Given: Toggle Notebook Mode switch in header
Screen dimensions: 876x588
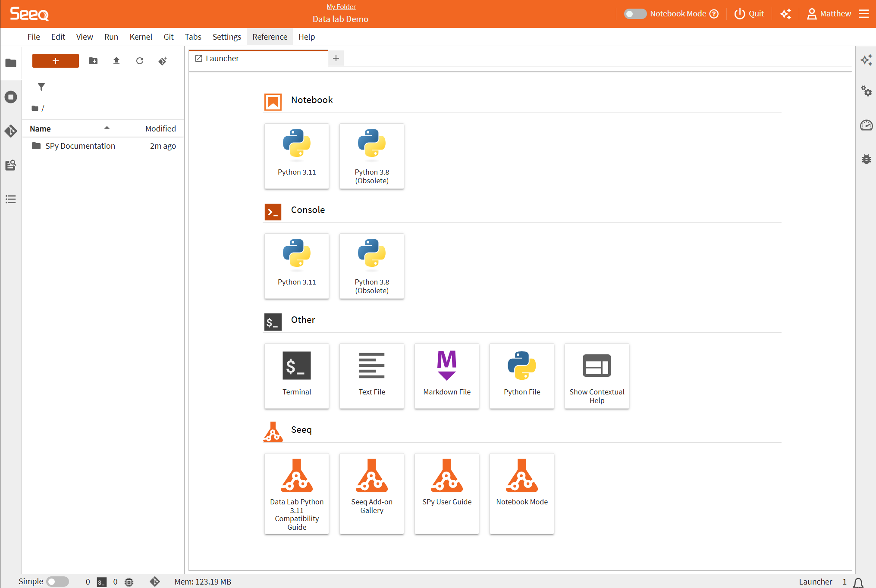Looking at the screenshot, I should click(x=635, y=14).
